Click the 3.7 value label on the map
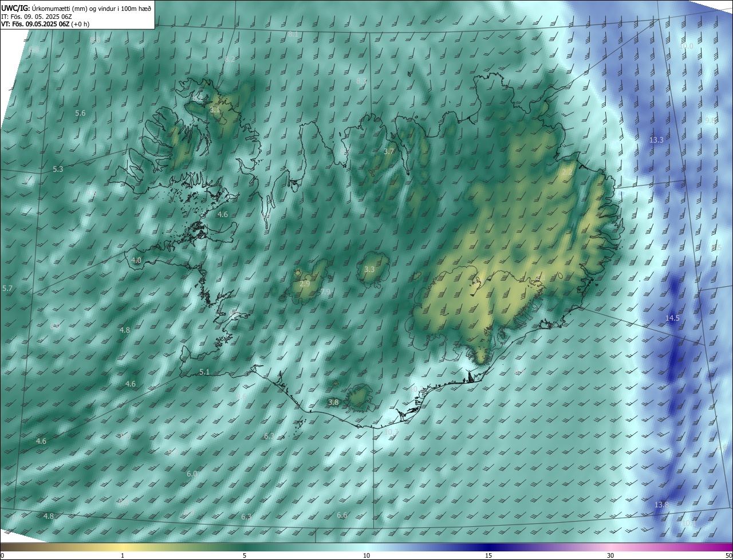This screenshot has height=560, width=733. tap(389, 151)
